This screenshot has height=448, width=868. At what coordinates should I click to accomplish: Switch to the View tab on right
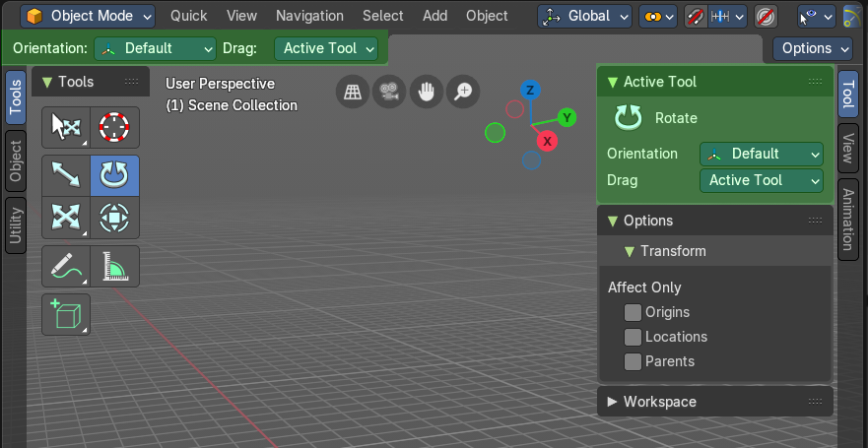pos(848,148)
